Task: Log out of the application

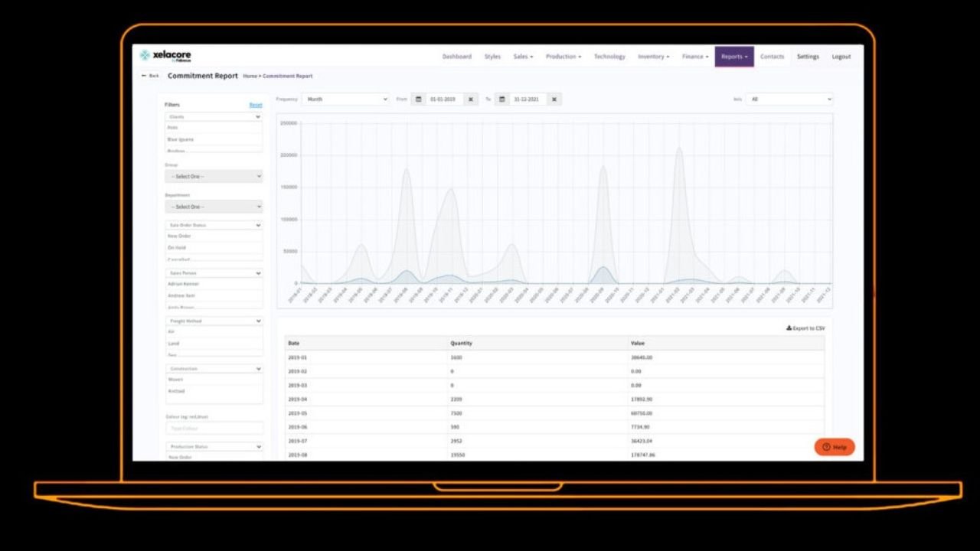Action: pyautogui.click(x=841, y=56)
